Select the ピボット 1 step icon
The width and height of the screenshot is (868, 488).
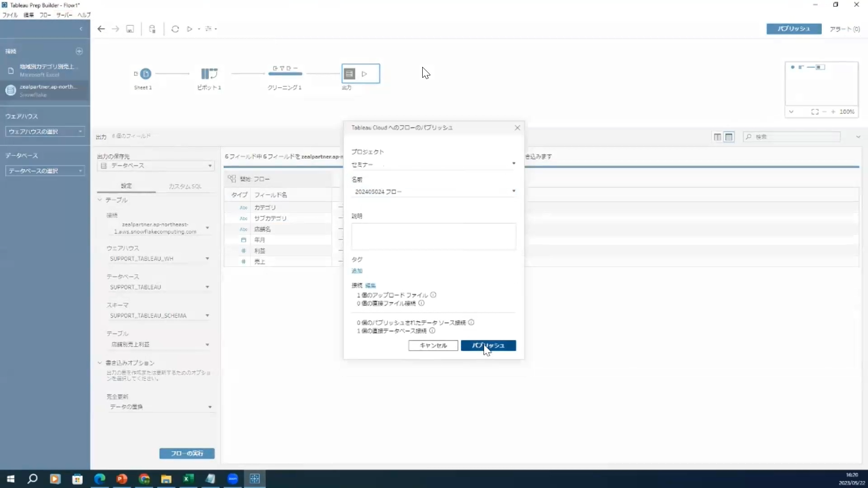(209, 74)
